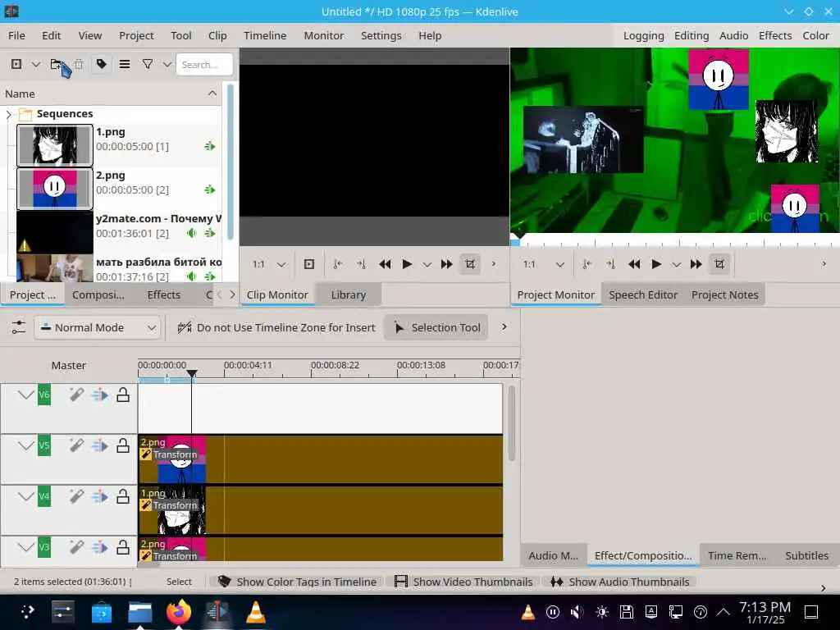The height and width of the screenshot is (630, 840).
Task: Collapse track V5 chevron
Action: 25,445
